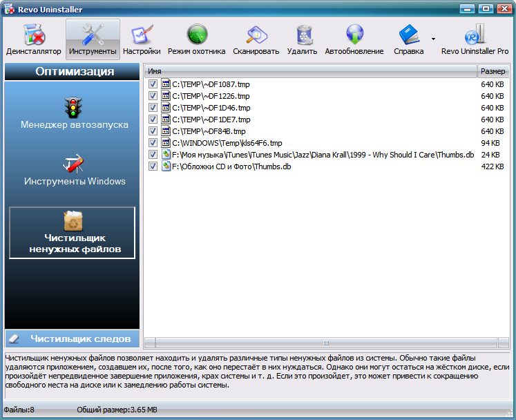Minimize the Revo Uninstaller window
The image size is (516, 420).
pos(467,8)
